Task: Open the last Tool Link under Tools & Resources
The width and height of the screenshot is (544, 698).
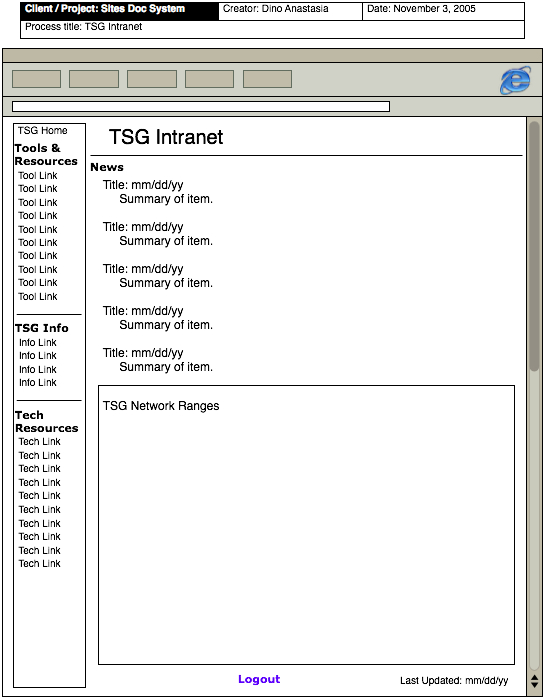Action: (x=38, y=296)
